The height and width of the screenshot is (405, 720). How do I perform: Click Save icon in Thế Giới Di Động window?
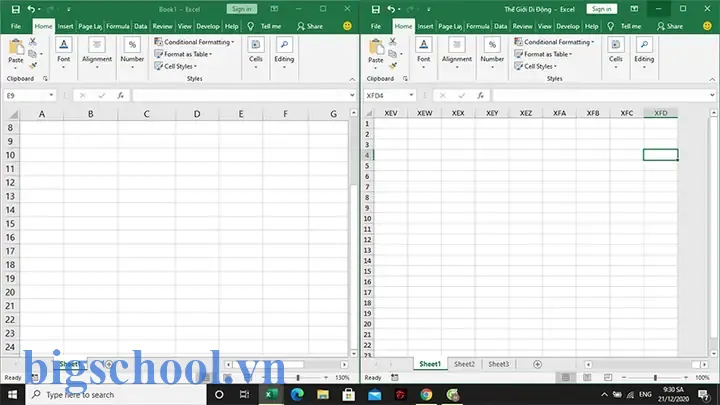click(376, 9)
